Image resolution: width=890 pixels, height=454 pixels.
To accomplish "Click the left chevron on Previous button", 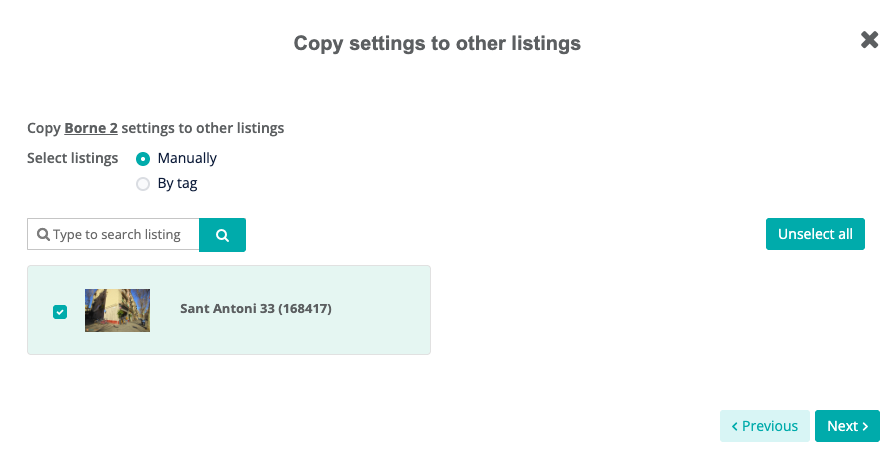I will 734,426.
